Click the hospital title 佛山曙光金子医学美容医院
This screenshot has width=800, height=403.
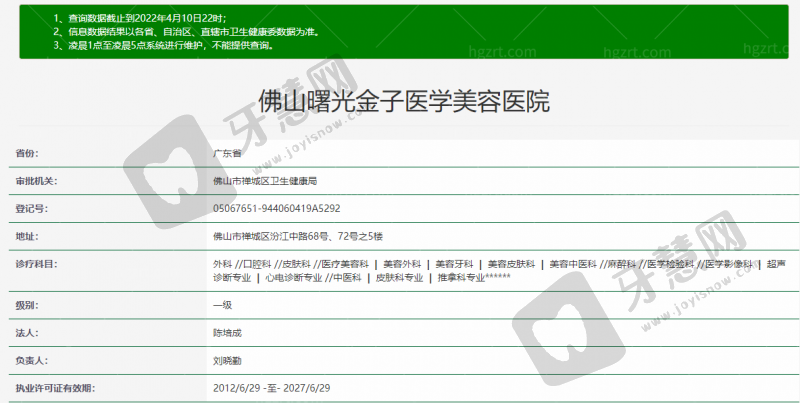[403, 103]
